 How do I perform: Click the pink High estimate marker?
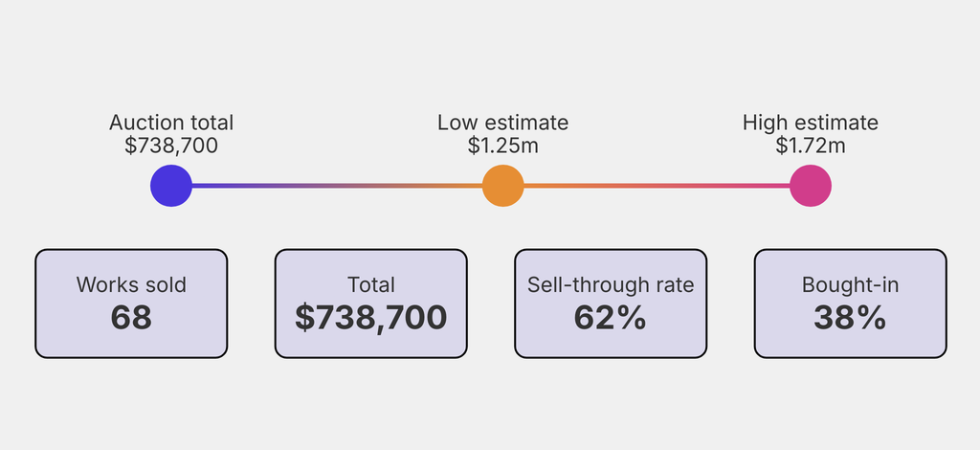[x=810, y=186]
